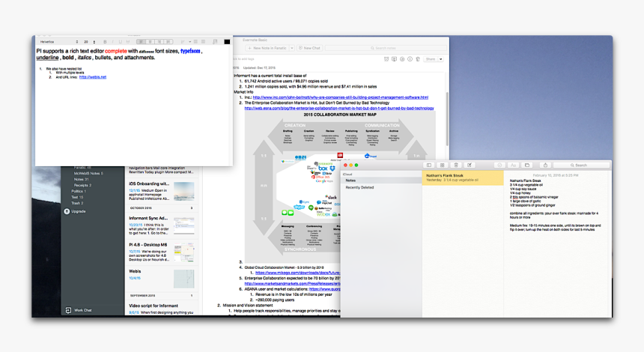Image resolution: width=644 pixels, height=352 pixels.
Task: Select Trash in Evernote sidebar
Action: (x=77, y=203)
